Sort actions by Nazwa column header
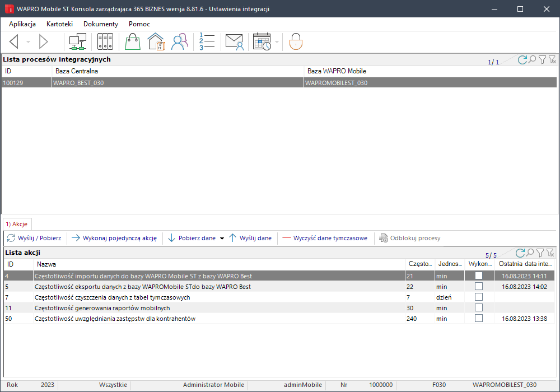The image size is (560, 392). tap(220, 264)
